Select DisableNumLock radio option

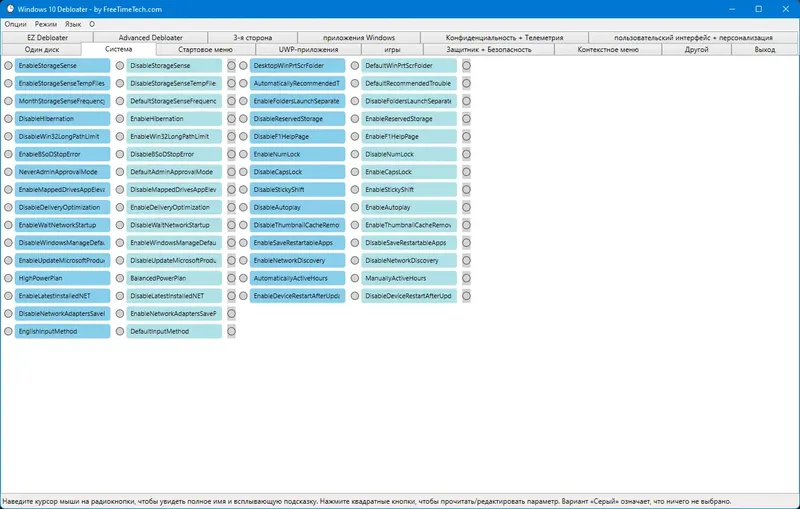[x=355, y=154]
